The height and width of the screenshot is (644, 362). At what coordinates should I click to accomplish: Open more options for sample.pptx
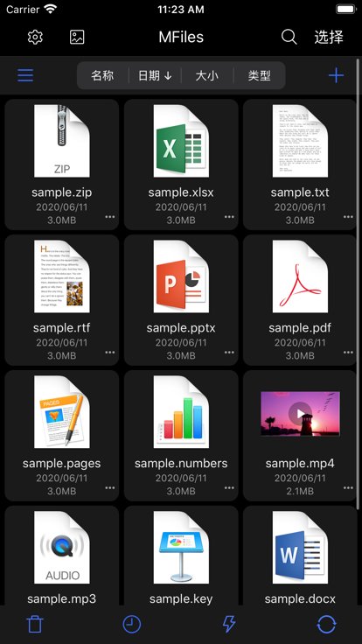[229, 353]
